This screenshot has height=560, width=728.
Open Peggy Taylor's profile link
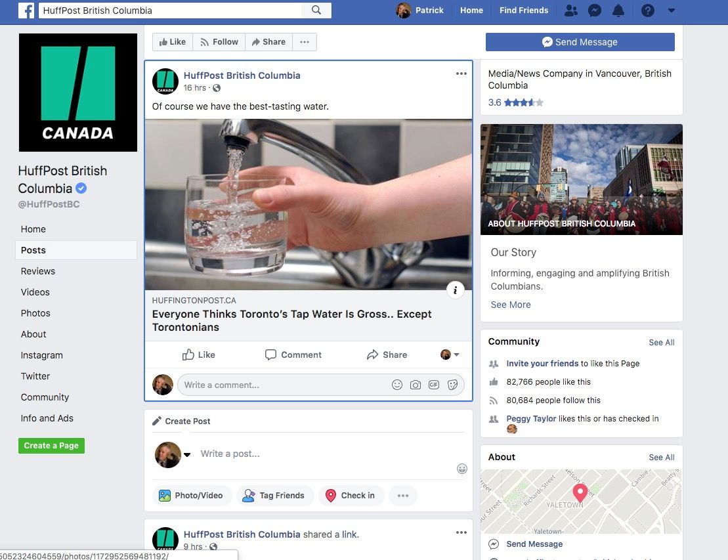click(531, 419)
